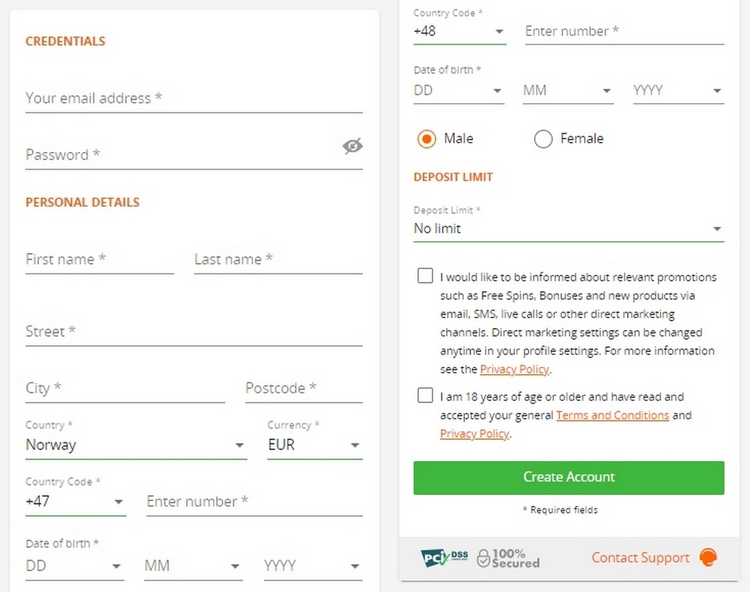Select the Female radio button
The image size is (750, 592).
[543, 139]
